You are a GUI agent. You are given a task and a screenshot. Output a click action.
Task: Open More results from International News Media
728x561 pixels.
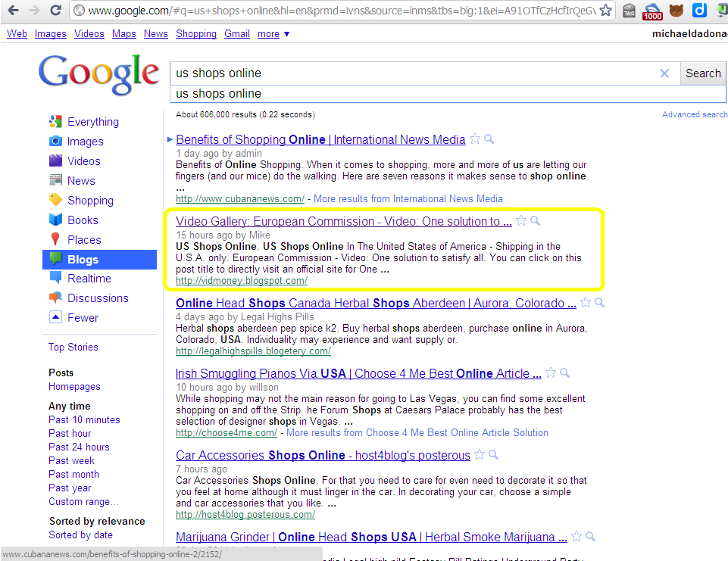tap(408, 198)
